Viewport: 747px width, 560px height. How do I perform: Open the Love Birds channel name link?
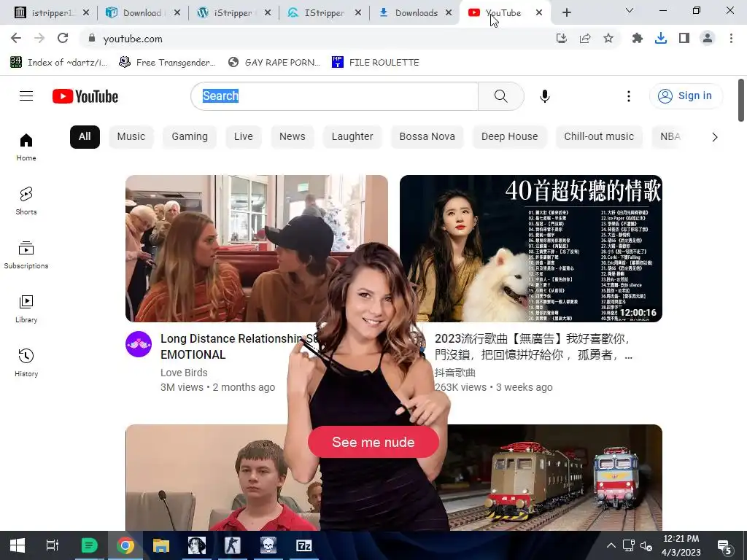(184, 373)
